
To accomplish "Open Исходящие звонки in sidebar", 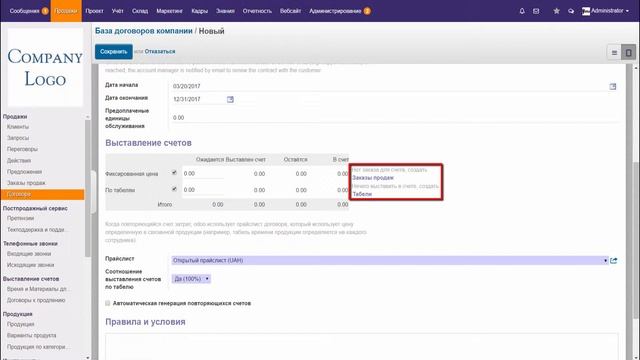I will [30, 265].
